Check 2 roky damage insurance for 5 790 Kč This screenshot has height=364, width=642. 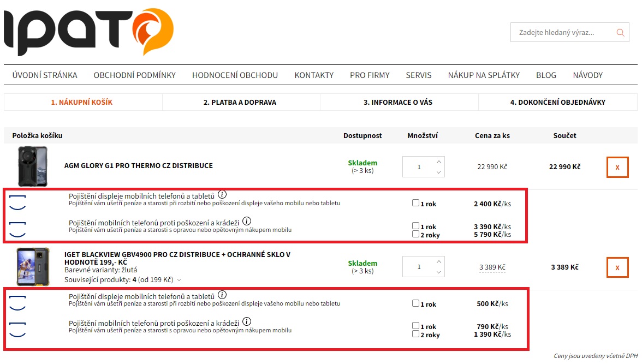tap(415, 234)
